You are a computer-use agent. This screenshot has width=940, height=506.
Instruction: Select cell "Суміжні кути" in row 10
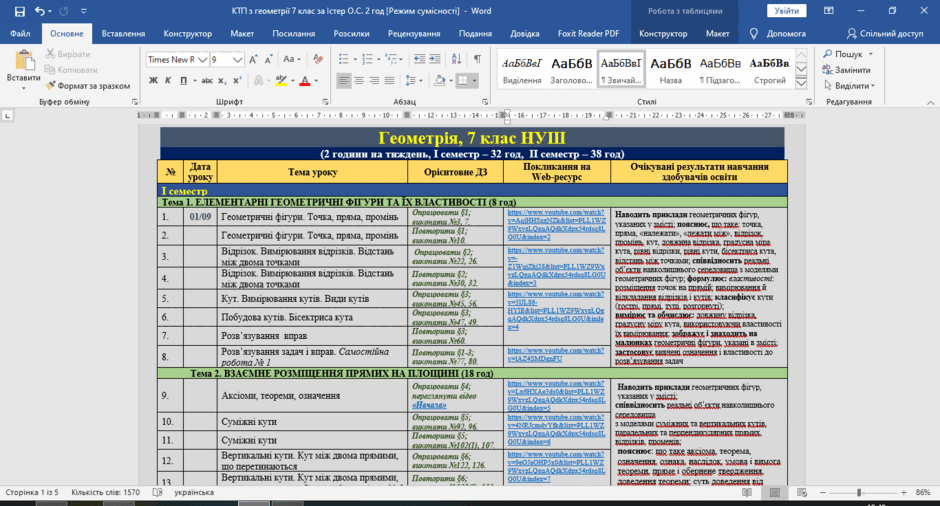click(x=312, y=421)
